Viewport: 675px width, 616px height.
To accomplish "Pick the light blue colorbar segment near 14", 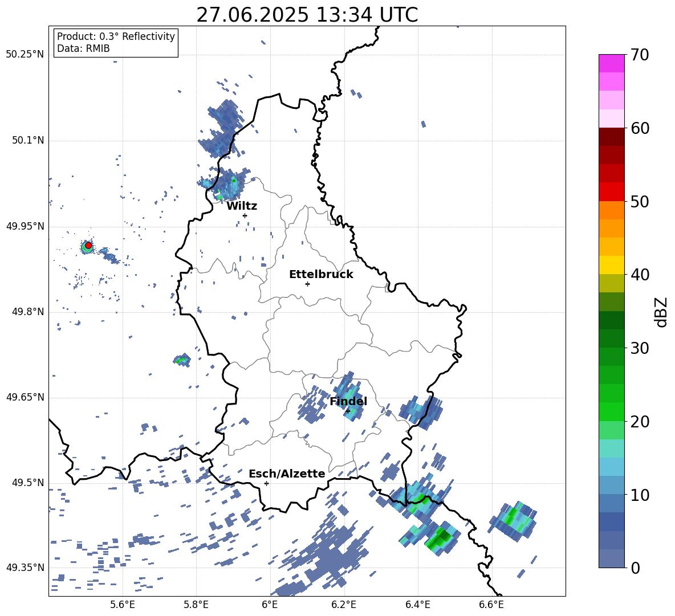I will pyautogui.click(x=611, y=467).
